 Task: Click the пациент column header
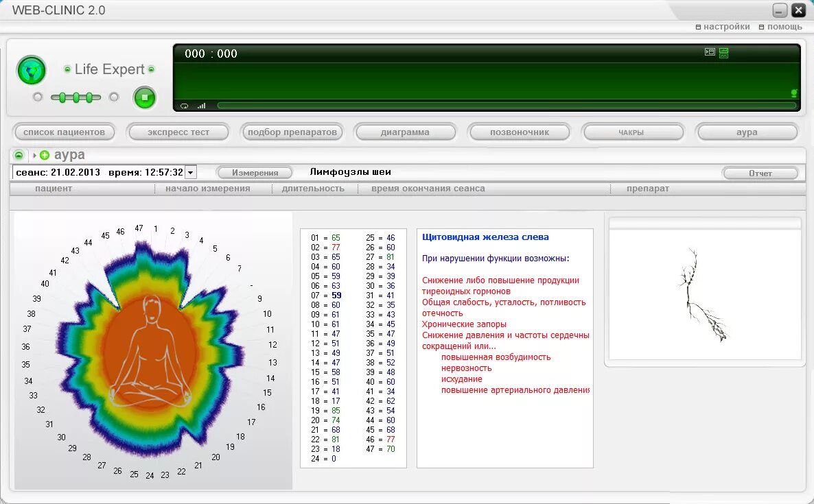[x=54, y=189]
